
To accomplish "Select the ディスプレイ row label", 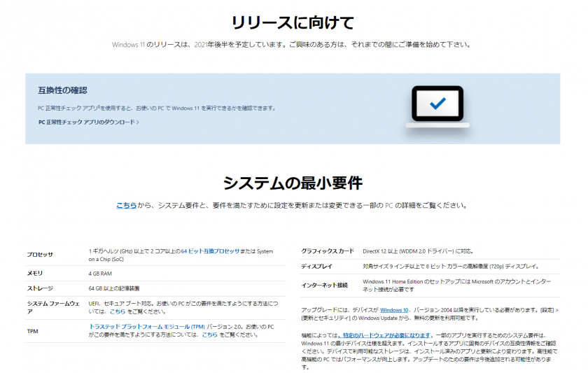I will tap(316, 266).
